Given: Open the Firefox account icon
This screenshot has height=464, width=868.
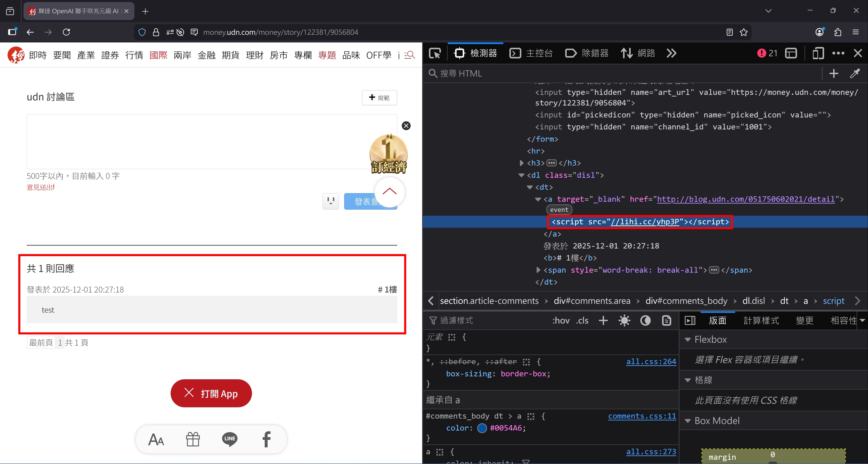Looking at the screenshot, I should (x=819, y=32).
